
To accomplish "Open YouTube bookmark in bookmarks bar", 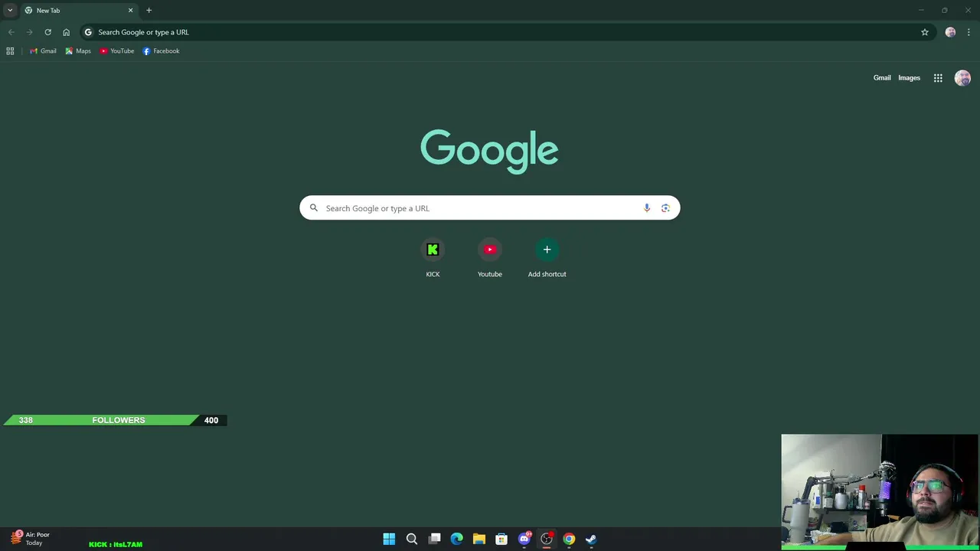I will coord(117,51).
